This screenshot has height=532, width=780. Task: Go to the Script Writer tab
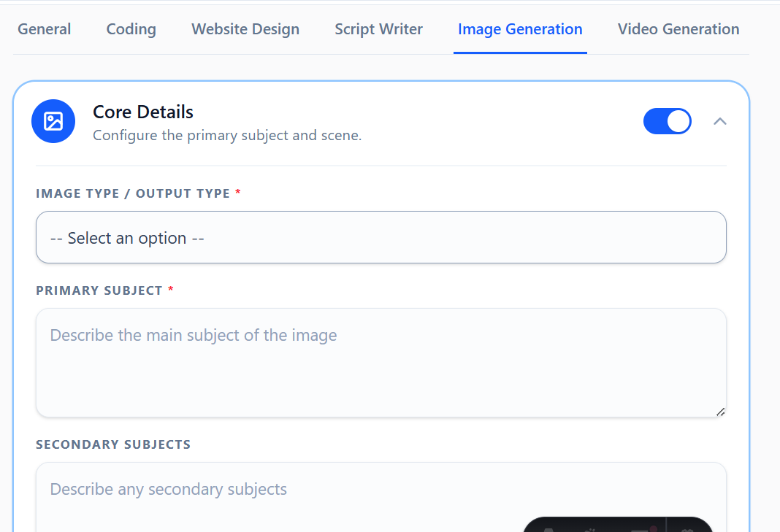pos(378,29)
